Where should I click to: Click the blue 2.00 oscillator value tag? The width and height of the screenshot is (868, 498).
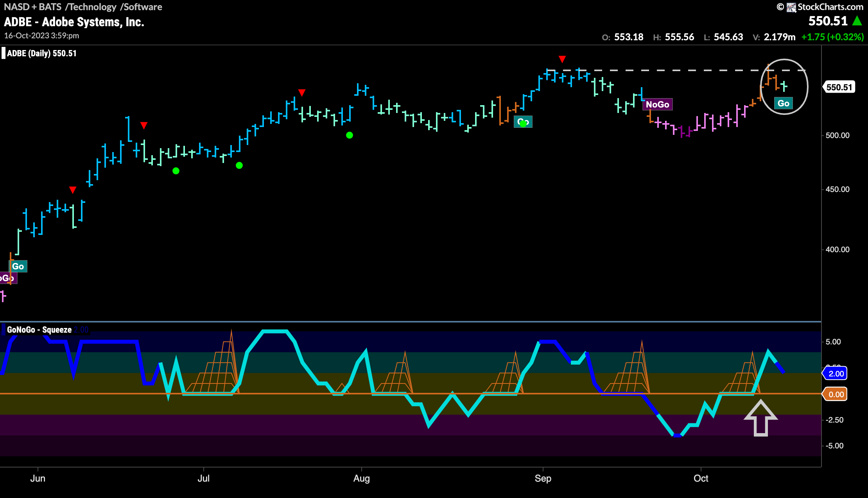pyautogui.click(x=835, y=374)
